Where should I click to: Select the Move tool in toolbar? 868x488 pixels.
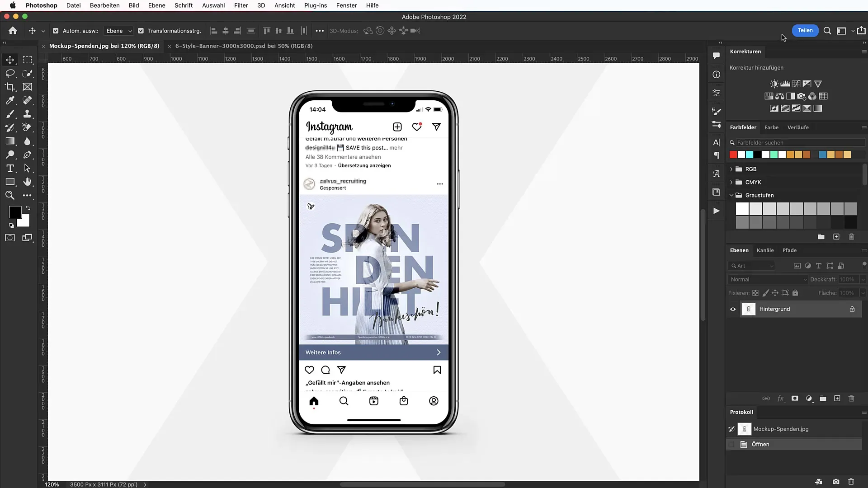tap(9, 59)
